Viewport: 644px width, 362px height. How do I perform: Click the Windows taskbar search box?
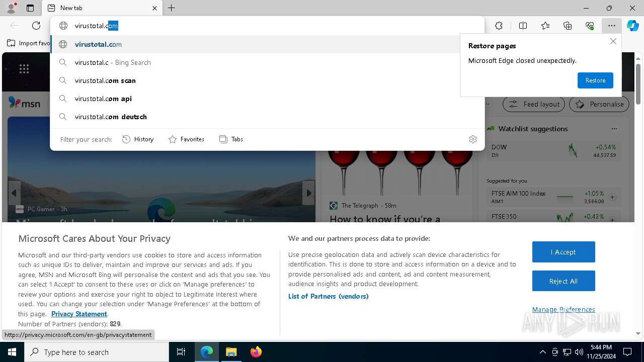(x=97, y=352)
